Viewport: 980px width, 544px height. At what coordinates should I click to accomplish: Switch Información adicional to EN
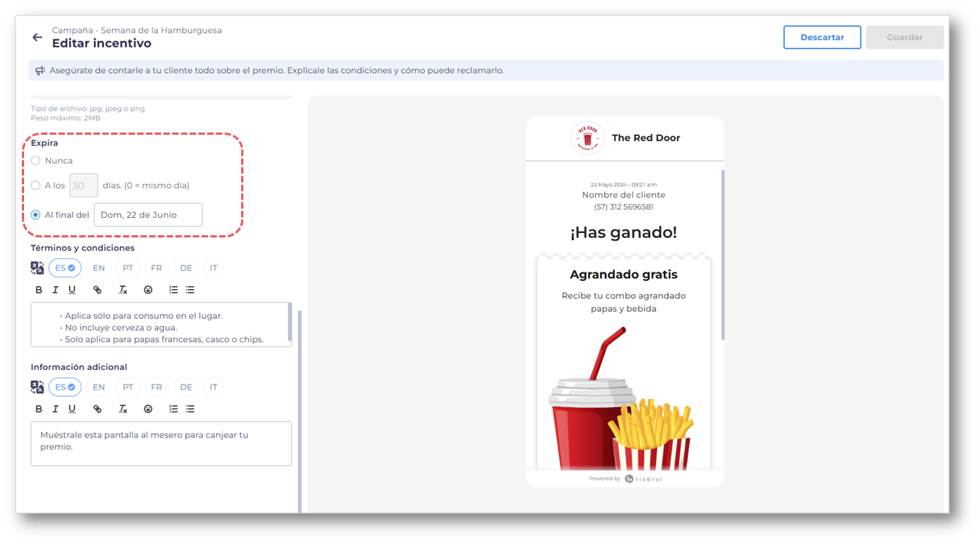[98, 387]
